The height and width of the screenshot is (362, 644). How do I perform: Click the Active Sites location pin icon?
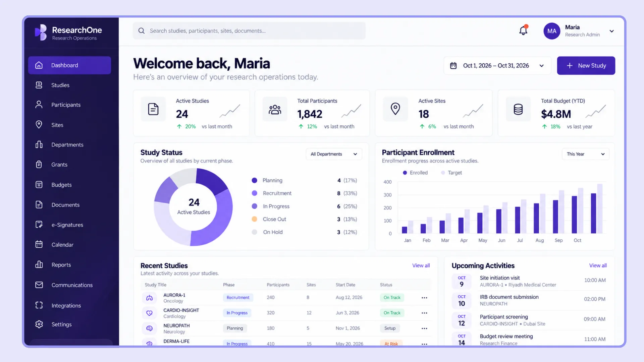[395, 109]
